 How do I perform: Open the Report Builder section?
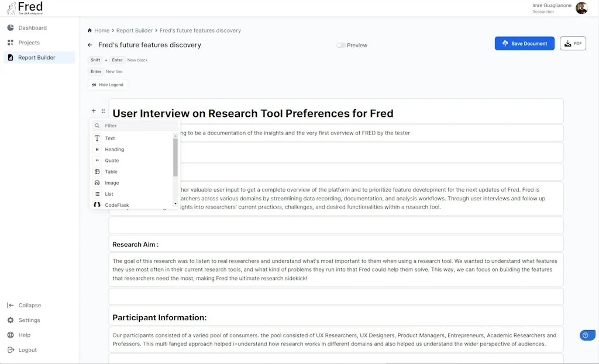click(36, 57)
